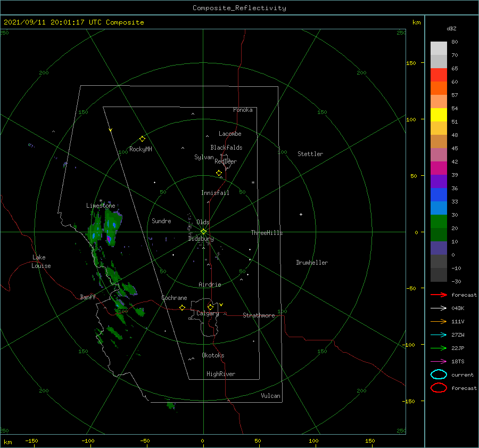Click the Vulcan town label

pyautogui.click(x=270, y=396)
